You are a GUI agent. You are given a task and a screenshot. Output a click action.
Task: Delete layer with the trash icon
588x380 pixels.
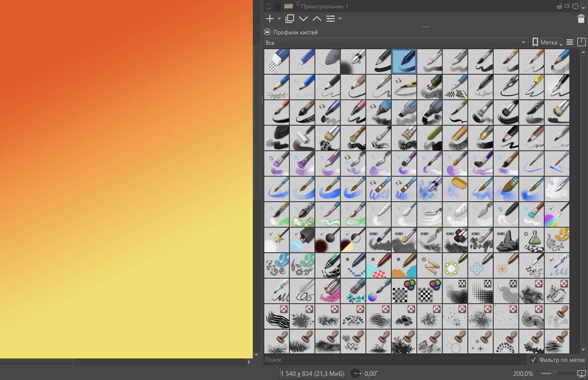(x=581, y=19)
